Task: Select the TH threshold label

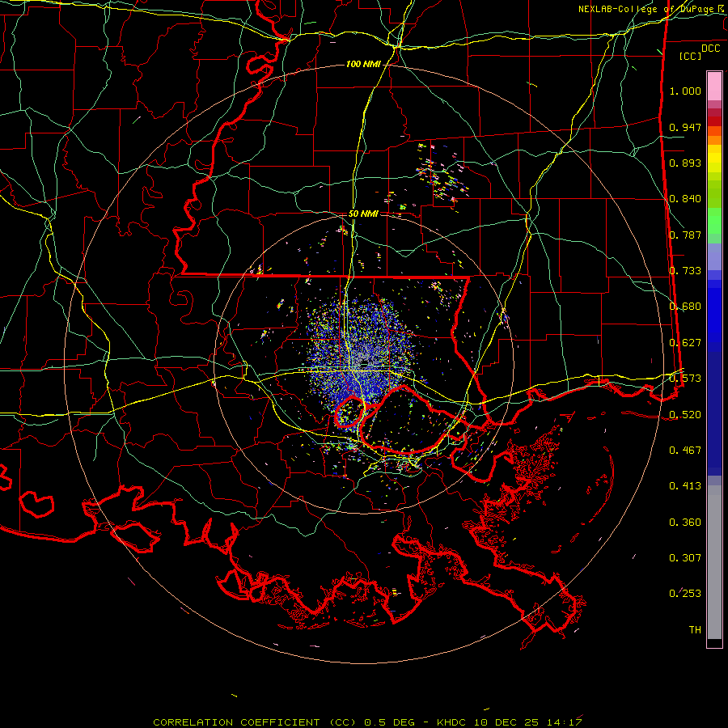Action: click(695, 630)
